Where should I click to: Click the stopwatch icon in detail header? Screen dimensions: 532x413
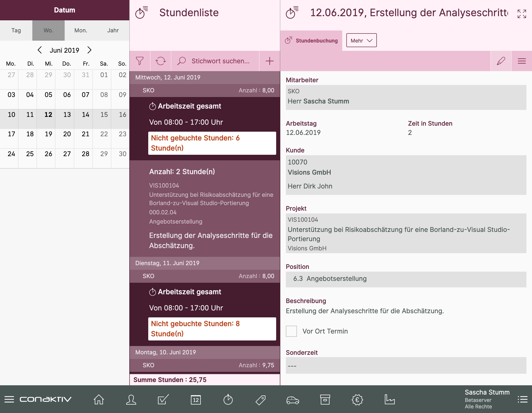[x=292, y=12]
